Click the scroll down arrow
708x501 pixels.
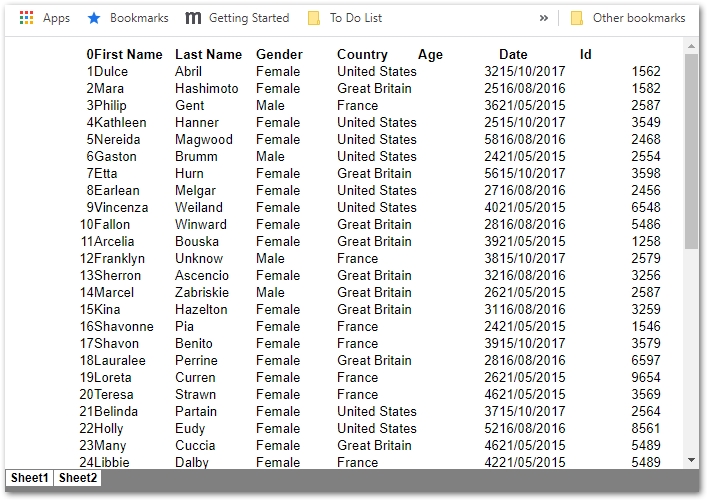(691, 460)
